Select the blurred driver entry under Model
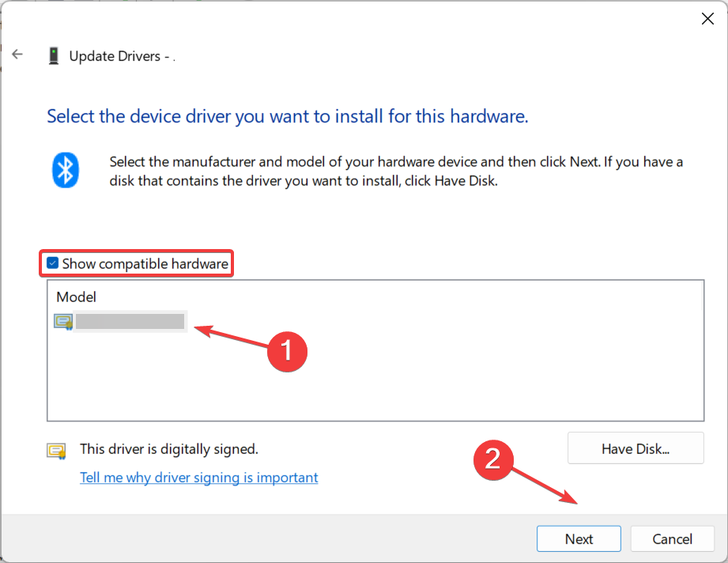 [x=130, y=321]
